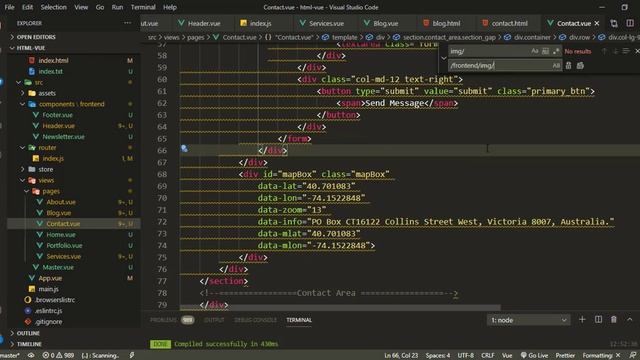Close the find and replace widget
Viewport: 640px width, 360px height.
coord(637,51)
